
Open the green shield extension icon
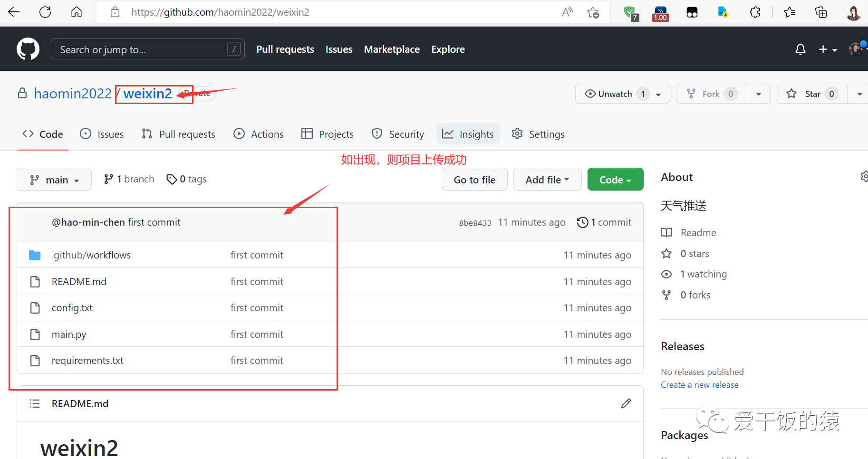pyautogui.click(x=631, y=13)
